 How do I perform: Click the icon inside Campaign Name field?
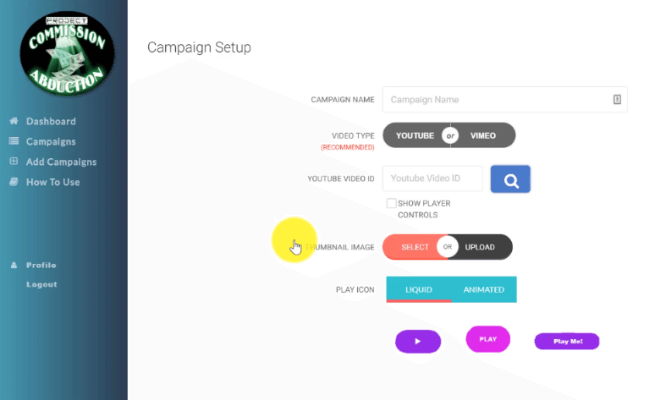click(617, 99)
